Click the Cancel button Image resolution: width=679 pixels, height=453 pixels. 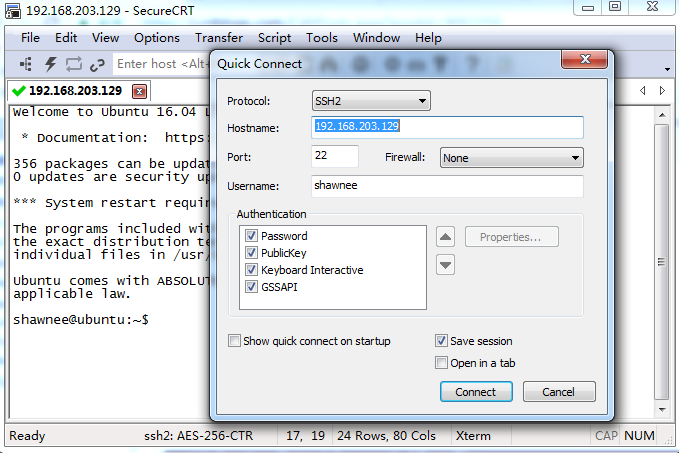(x=559, y=392)
